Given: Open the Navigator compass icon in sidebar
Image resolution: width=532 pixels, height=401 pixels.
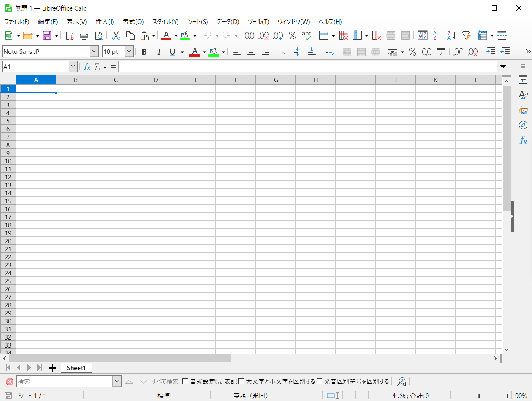Looking at the screenshot, I should pos(523,125).
